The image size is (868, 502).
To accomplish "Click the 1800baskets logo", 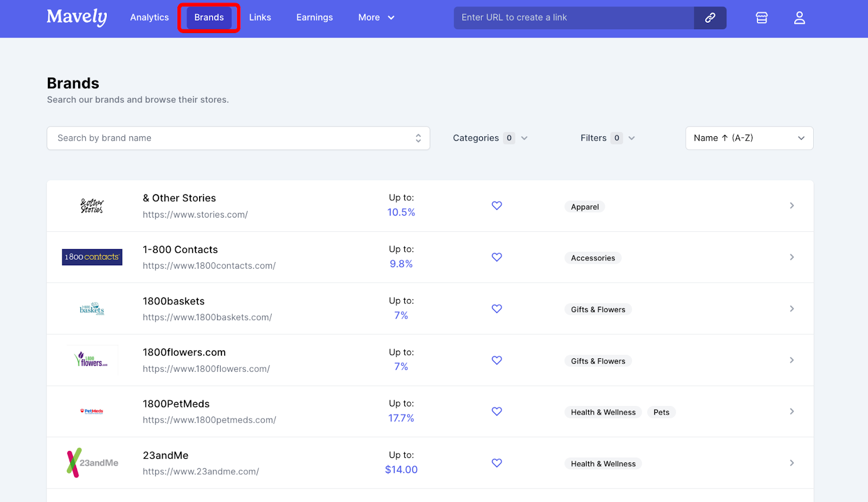I will click(x=92, y=309).
